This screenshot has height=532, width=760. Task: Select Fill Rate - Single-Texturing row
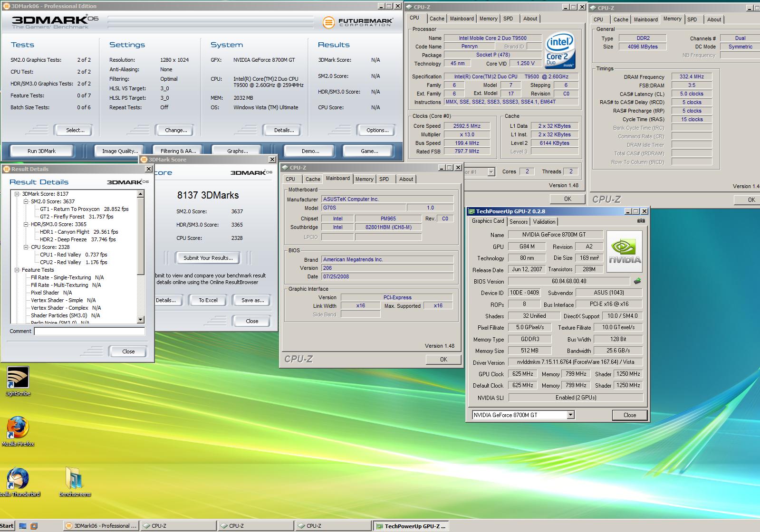coord(67,277)
